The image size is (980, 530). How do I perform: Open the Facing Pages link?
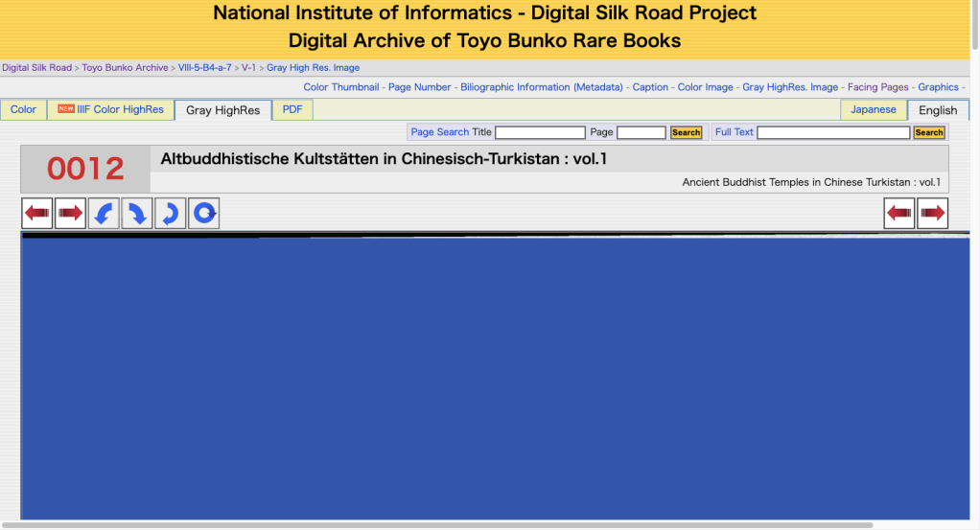click(877, 87)
